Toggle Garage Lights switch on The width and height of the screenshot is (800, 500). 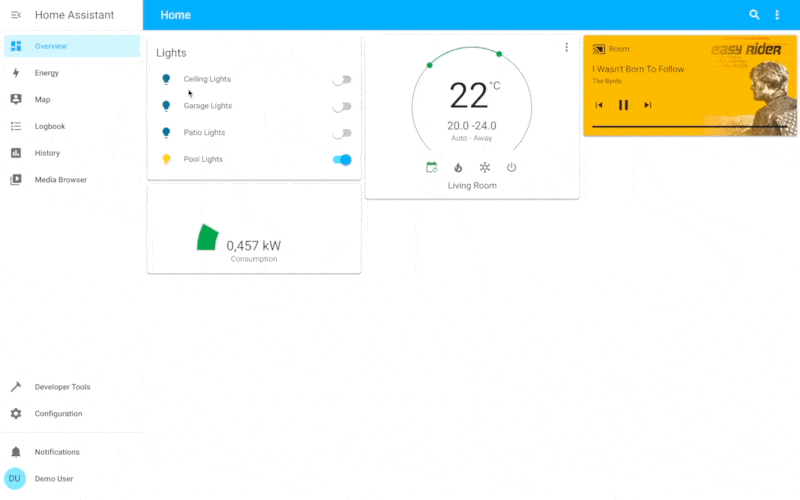pyautogui.click(x=342, y=106)
